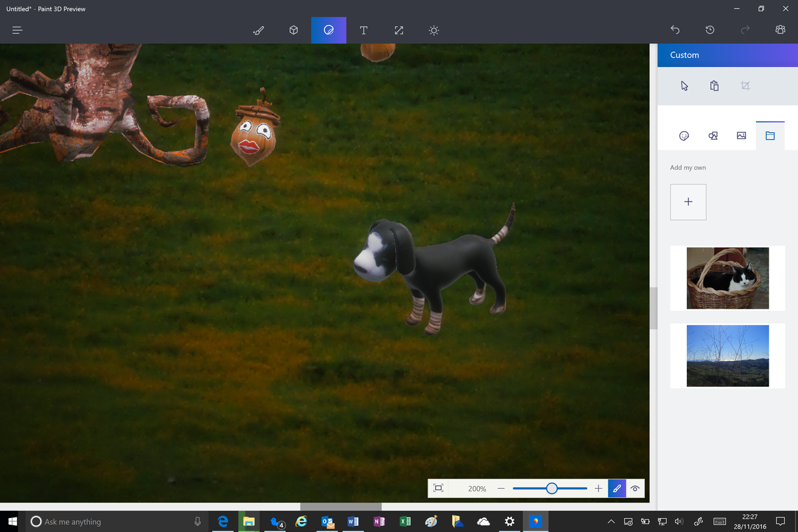This screenshot has width=798, height=532.
Task: Expand the Paint 3D hamburger menu
Action: [x=17, y=30]
